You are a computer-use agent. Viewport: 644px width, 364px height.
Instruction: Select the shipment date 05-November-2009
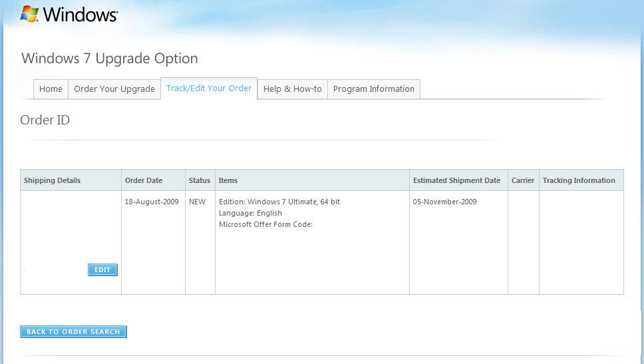tap(445, 202)
